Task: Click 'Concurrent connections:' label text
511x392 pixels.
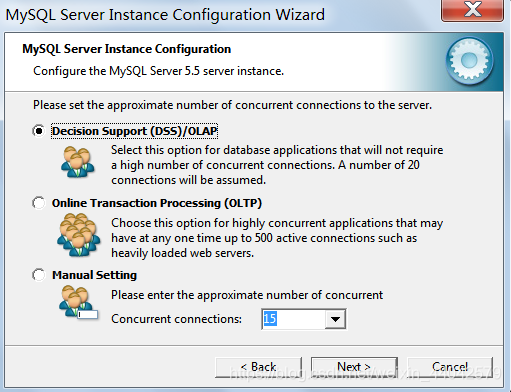Action: tap(176, 319)
